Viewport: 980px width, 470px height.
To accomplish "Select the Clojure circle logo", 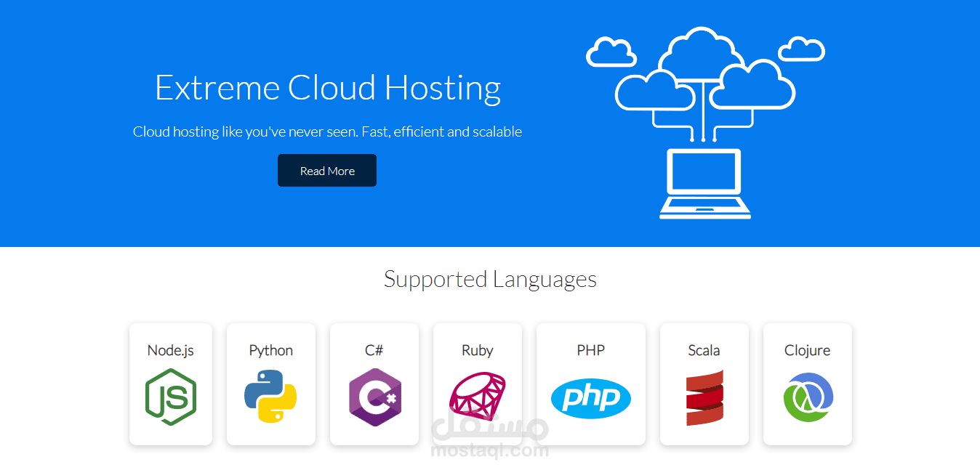I will click(808, 397).
